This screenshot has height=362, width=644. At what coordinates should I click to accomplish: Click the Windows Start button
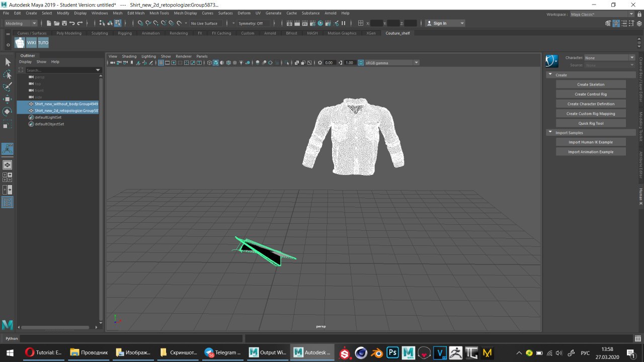click(x=9, y=352)
